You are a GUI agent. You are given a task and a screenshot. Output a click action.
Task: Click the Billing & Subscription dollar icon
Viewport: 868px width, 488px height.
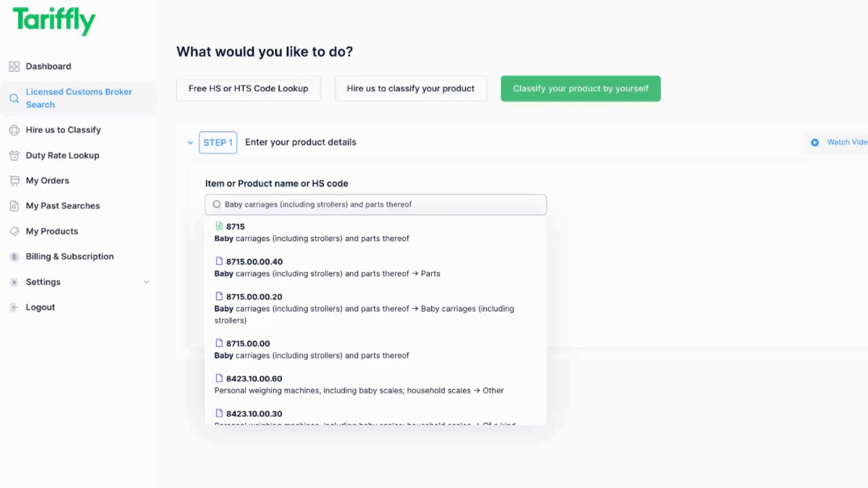click(14, 257)
